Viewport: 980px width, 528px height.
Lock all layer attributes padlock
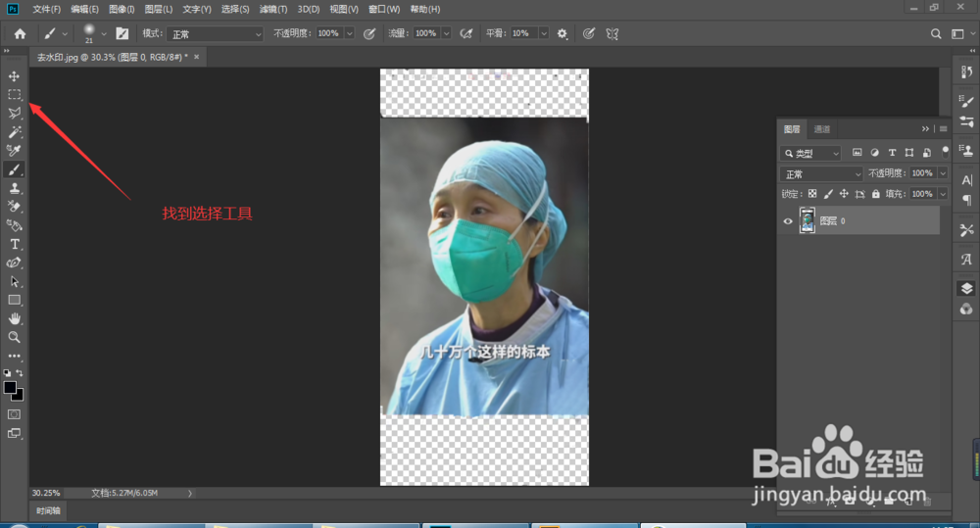(x=875, y=194)
